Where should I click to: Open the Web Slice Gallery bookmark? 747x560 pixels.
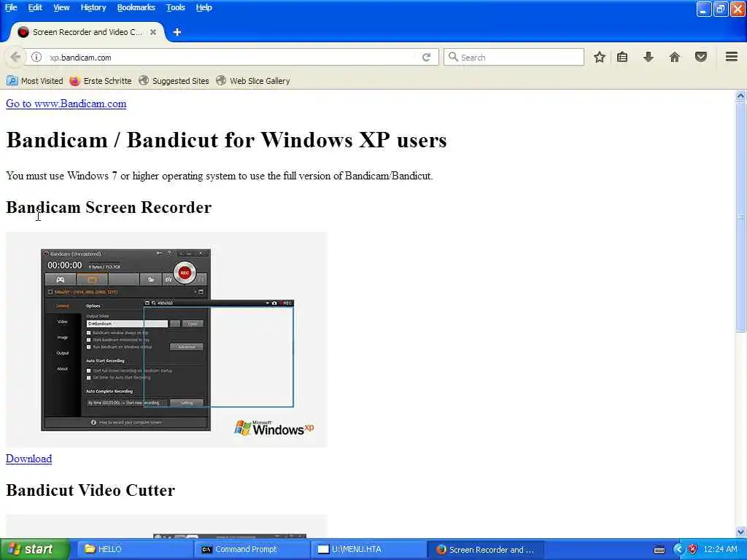(x=253, y=81)
